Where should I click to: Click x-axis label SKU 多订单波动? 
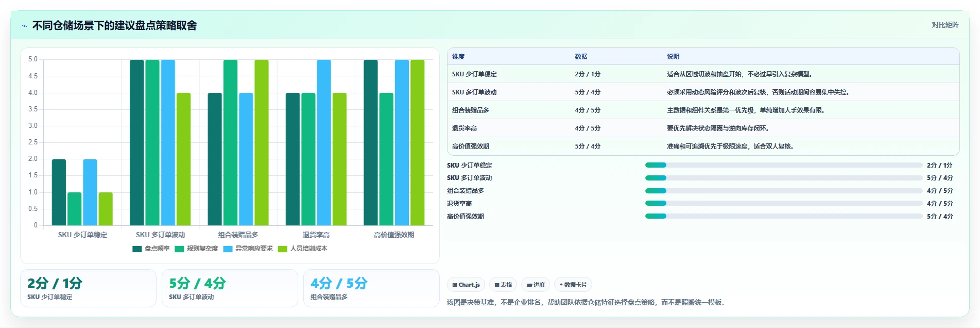pyautogui.click(x=161, y=235)
